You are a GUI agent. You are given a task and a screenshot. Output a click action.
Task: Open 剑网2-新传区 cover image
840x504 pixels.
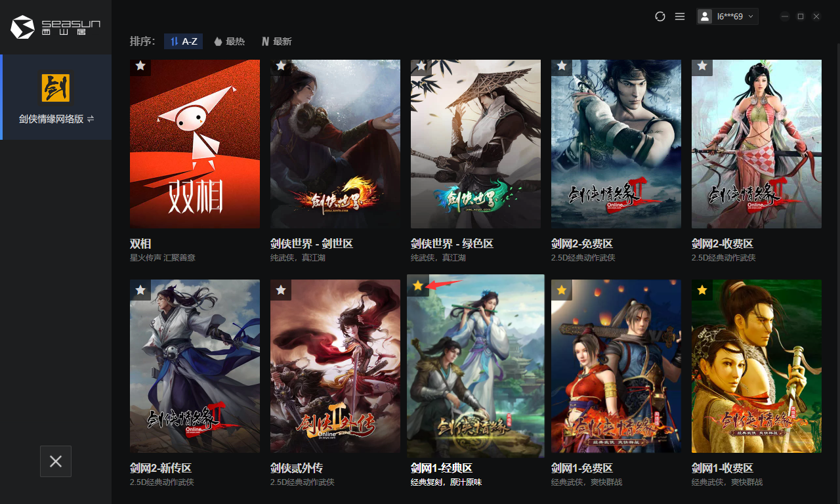click(x=195, y=366)
